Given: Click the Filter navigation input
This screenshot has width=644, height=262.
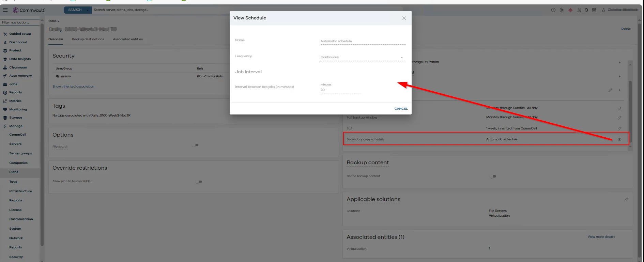Looking at the screenshot, I should click(x=19, y=22).
